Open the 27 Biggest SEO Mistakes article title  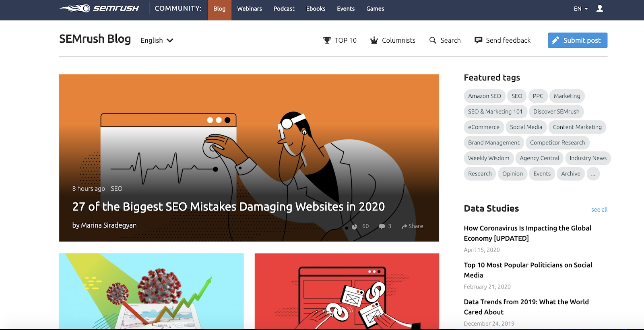click(x=229, y=206)
